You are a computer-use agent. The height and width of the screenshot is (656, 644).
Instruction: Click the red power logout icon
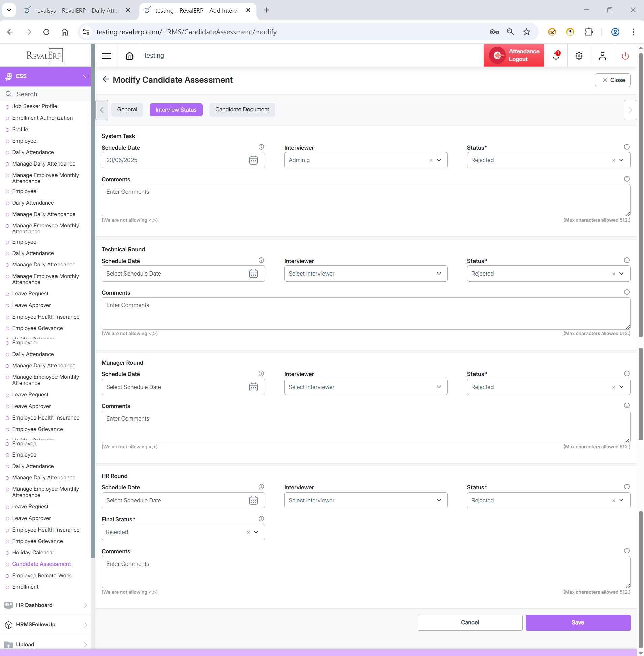625,56
